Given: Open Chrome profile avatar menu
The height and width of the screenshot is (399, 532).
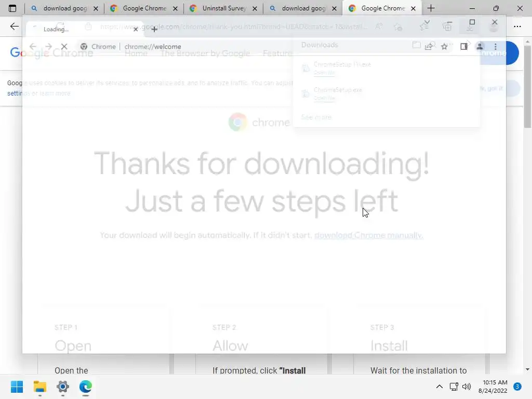Looking at the screenshot, I should [480, 46].
